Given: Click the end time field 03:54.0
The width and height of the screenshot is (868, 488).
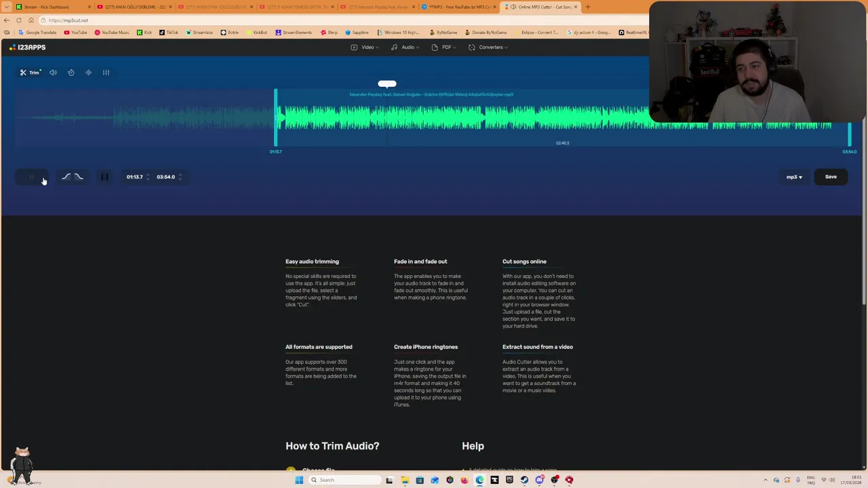Looking at the screenshot, I should 165,177.
